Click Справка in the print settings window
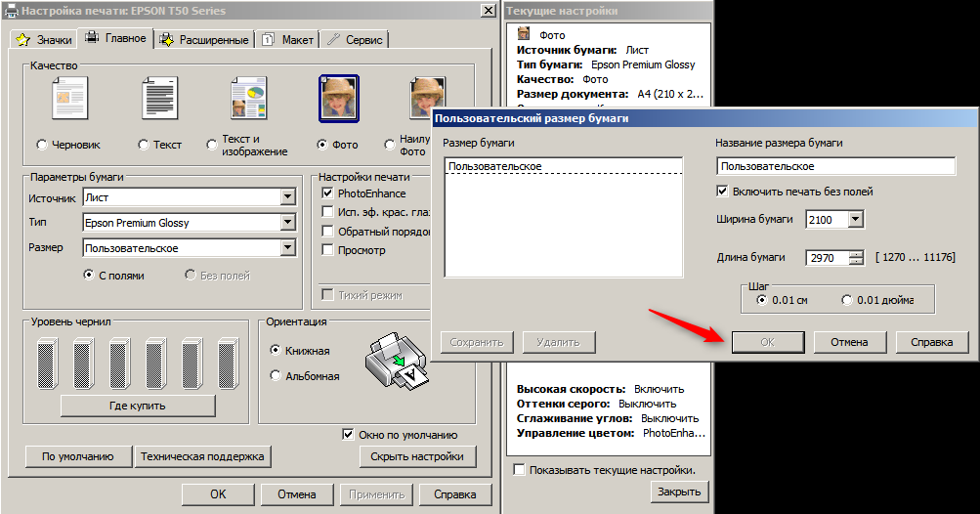 [x=455, y=494]
